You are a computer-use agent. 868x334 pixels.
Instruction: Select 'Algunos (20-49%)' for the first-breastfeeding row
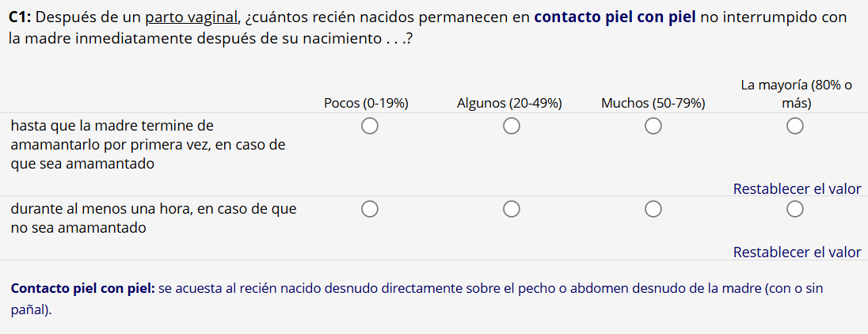(511, 126)
